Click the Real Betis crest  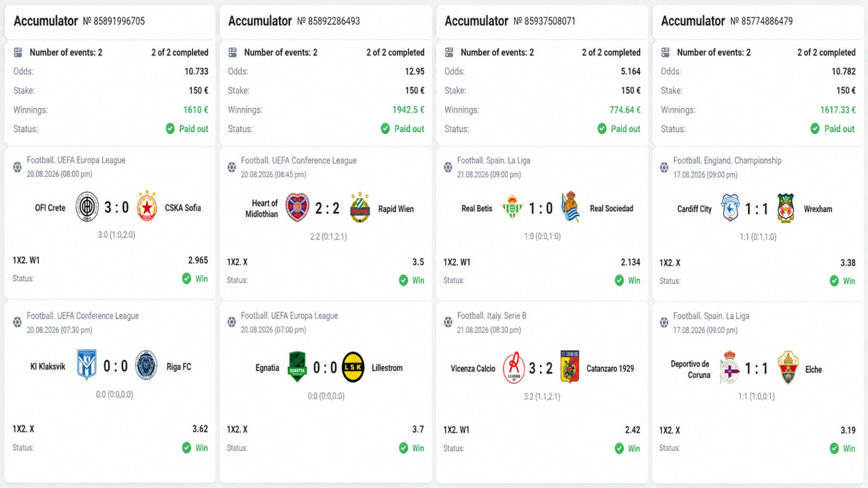click(x=512, y=207)
